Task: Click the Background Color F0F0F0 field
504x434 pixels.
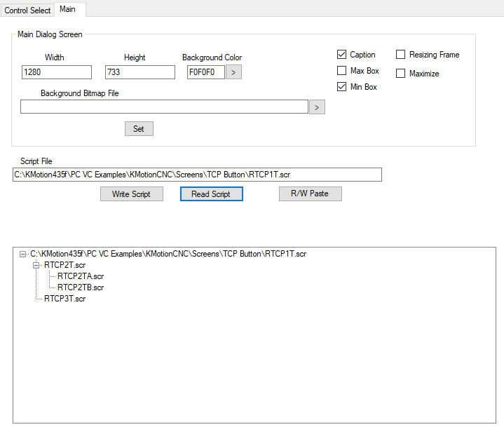Action: [x=205, y=72]
